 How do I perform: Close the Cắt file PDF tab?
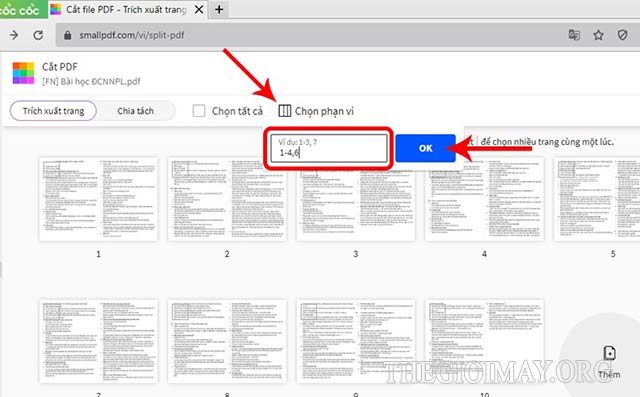199,9
